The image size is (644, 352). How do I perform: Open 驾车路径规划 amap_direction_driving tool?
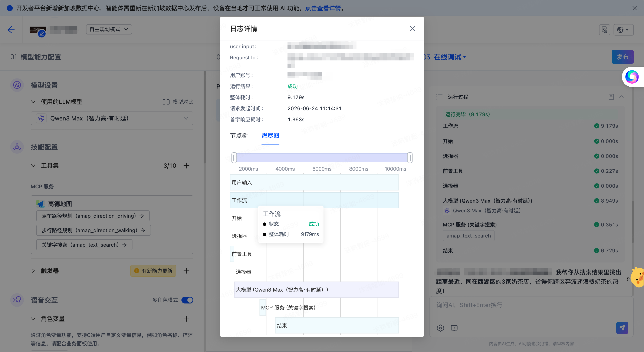coord(93,216)
